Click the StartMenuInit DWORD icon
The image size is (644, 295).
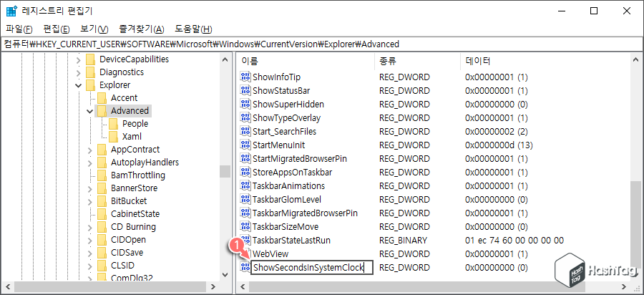pyautogui.click(x=245, y=145)
